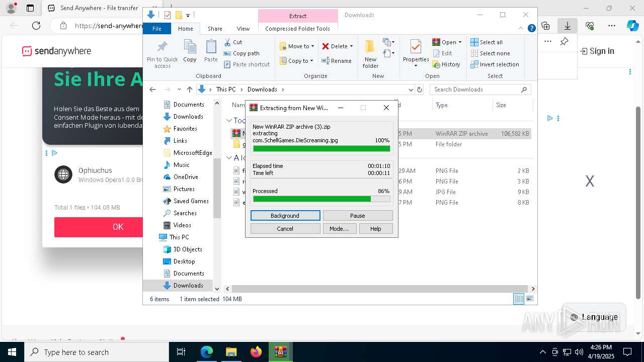The height and width of the screenshot is (362, 644).
Task: Open Explorer help question mark icon
Action: pos(531,29)
